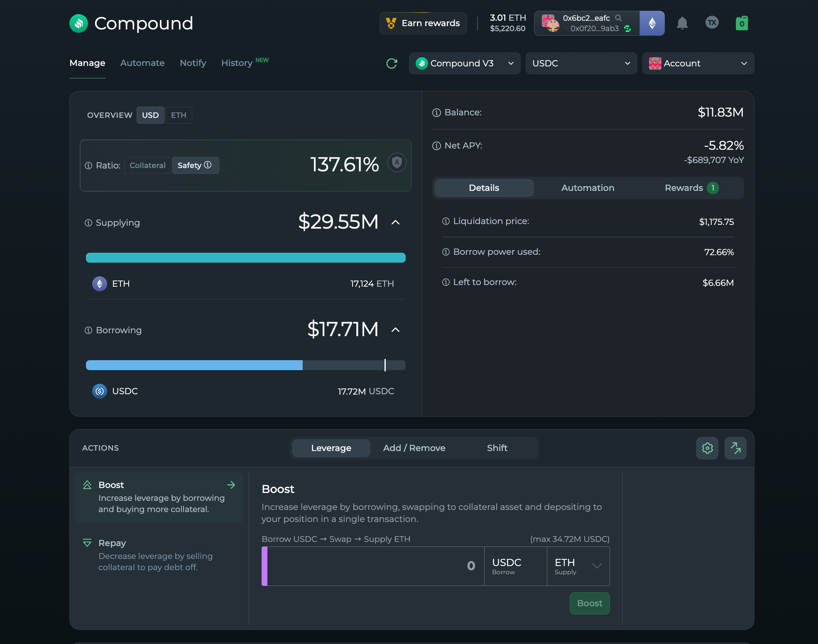
Task: Choose the Repay action in the sidebar
Action: [x=159, y=555]
